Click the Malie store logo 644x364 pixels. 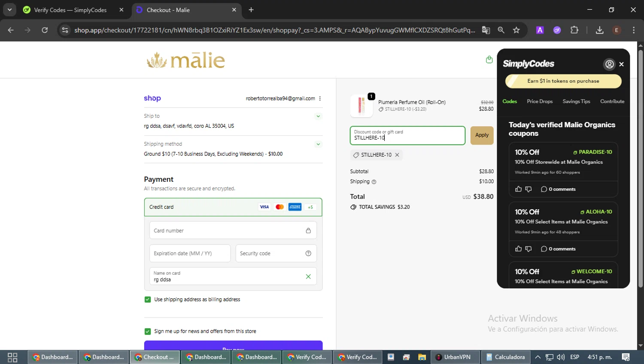pyautogui.click(x=185, y=60)
